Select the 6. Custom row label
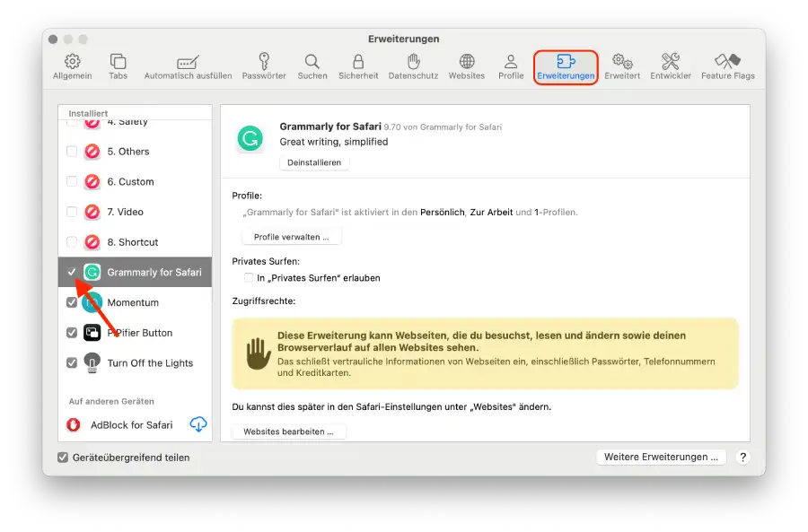This screenshot has height=532, width=808. click(x=130, y=182)
